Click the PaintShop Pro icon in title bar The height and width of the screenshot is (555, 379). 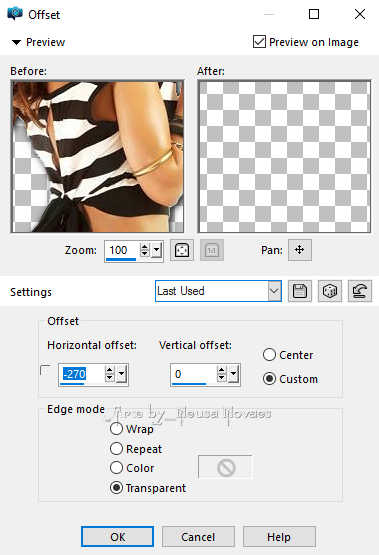(15, 14)
